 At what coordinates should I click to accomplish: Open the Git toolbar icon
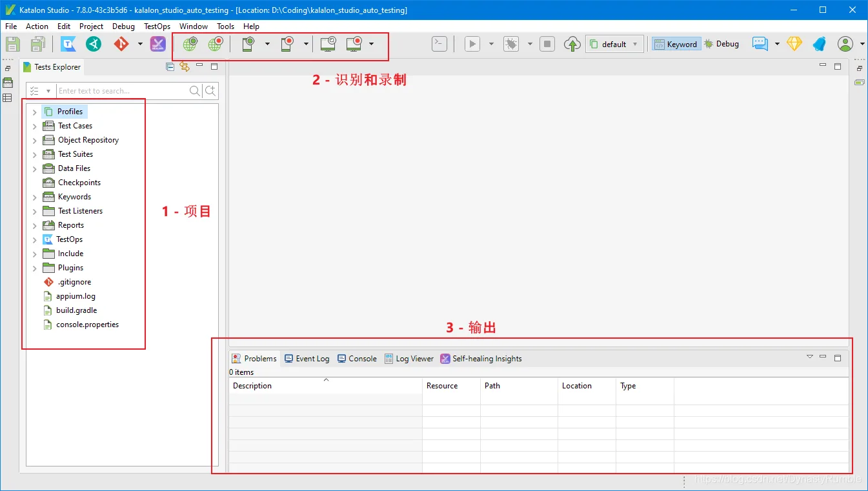click(x=121, y=44)
